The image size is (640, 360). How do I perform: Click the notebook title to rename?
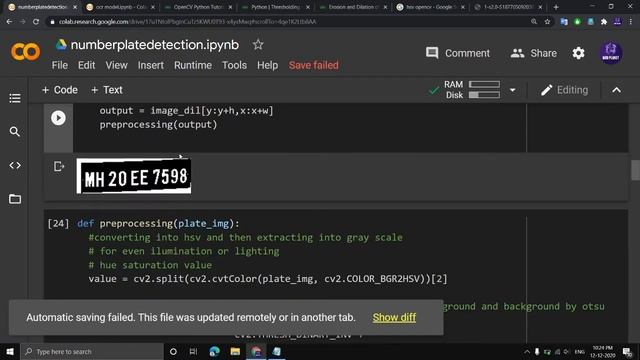pyautogui.click(x=155, y=45)
